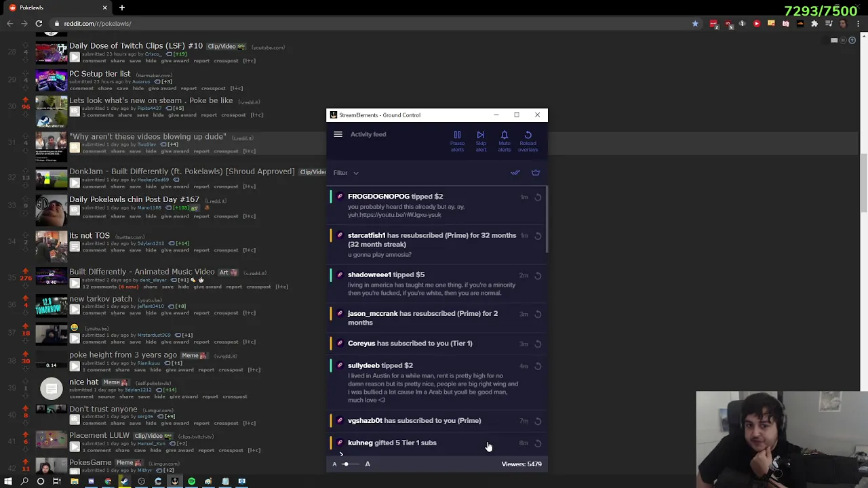Click the red YouTube-style extension icon
Image resolution: width=868 pixels, height=488 pixels.
tap(757, 24)
